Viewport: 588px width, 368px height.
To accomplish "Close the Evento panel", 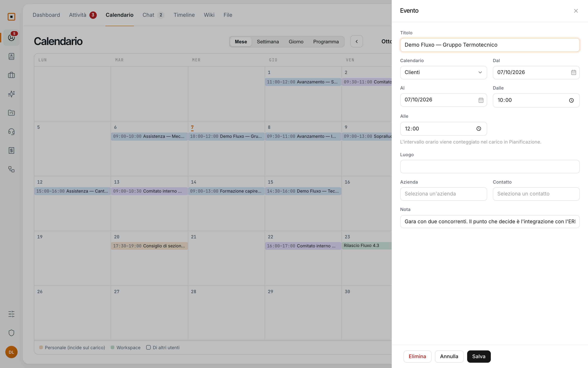I will tap(576, 11).
